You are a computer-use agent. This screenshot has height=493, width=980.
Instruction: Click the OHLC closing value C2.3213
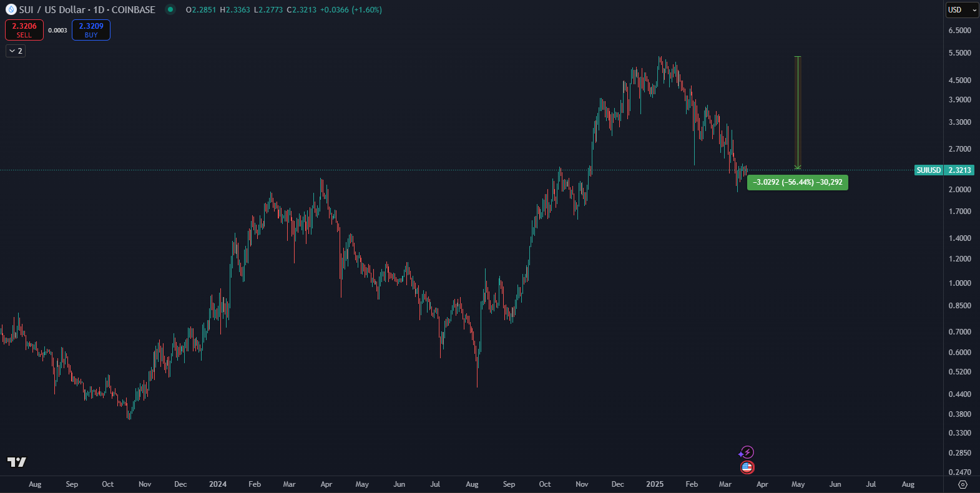[301, 10]
